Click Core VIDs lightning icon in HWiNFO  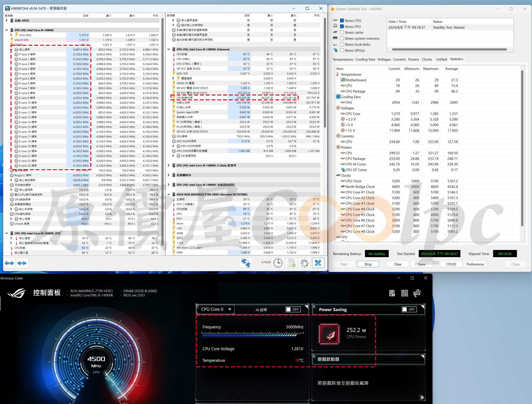16,35
